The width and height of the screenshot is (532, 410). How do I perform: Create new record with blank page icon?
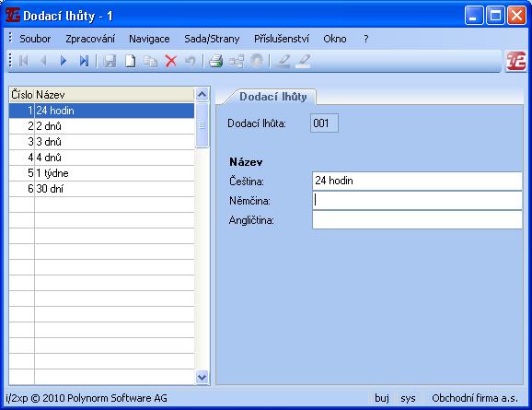tap(131, 61)
